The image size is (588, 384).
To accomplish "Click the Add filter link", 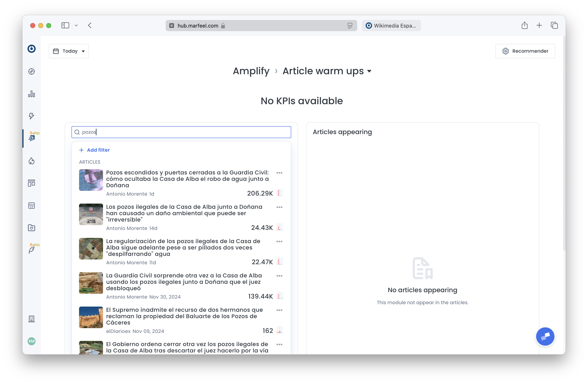I will click(94, 150).
